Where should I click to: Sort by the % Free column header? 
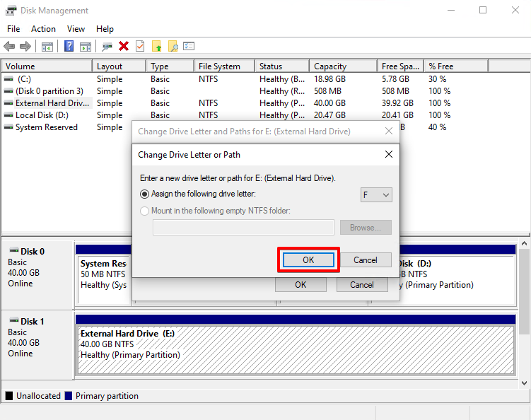(x=456, y=66)
